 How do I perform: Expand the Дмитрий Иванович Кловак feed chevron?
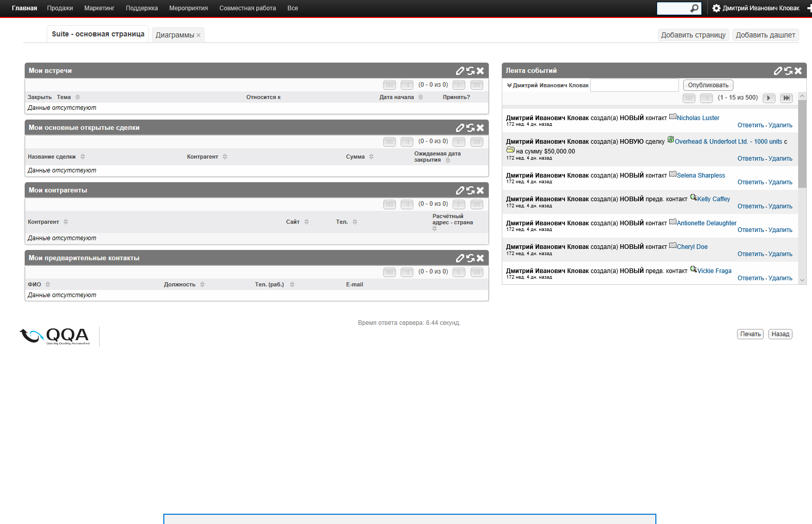(509, 85)
